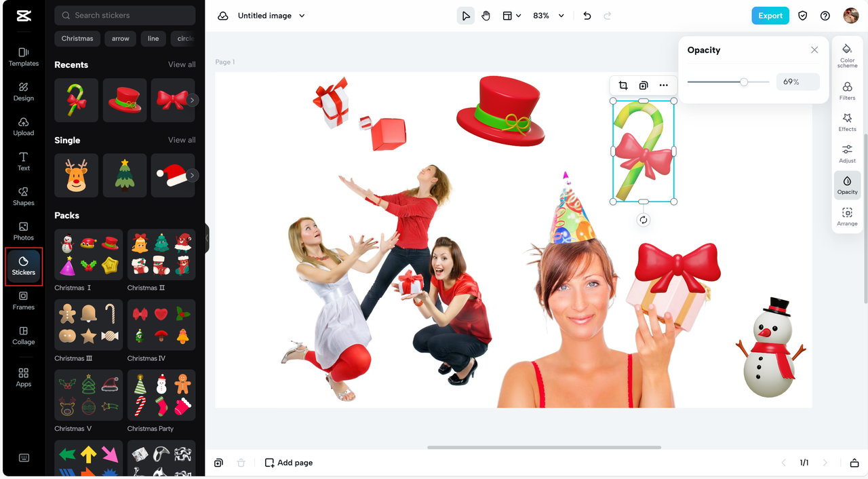Show more Recents with the arrow

[193, 100]
